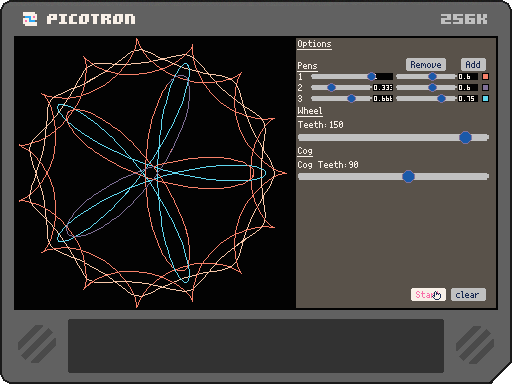Click the Wheel heading

coord(310,111)
